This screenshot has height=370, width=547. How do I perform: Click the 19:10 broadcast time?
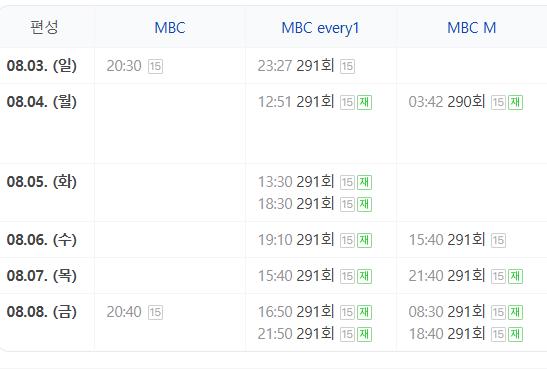point(275,240)
